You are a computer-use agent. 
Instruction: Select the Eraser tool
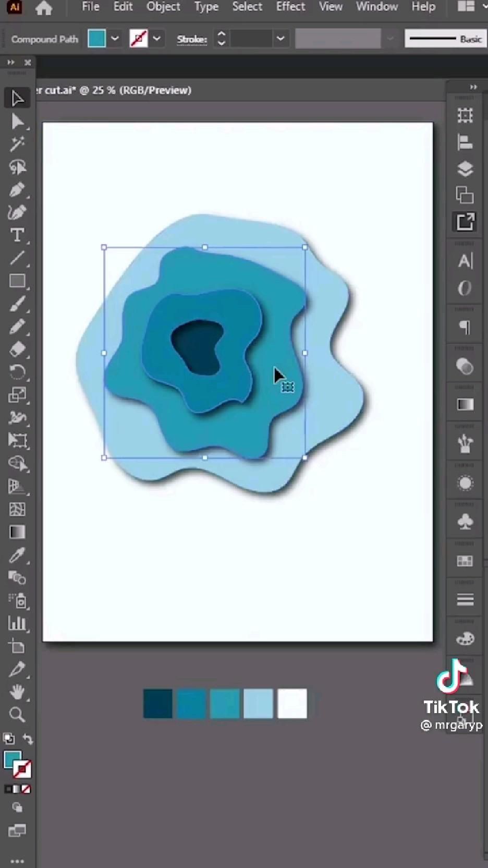17,349
